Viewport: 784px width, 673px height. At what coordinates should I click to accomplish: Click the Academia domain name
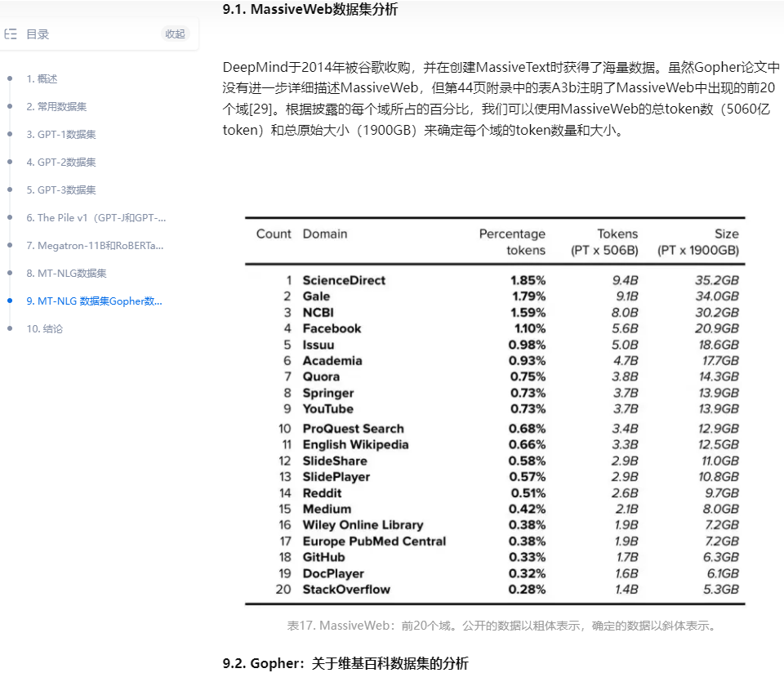point(332,360)
